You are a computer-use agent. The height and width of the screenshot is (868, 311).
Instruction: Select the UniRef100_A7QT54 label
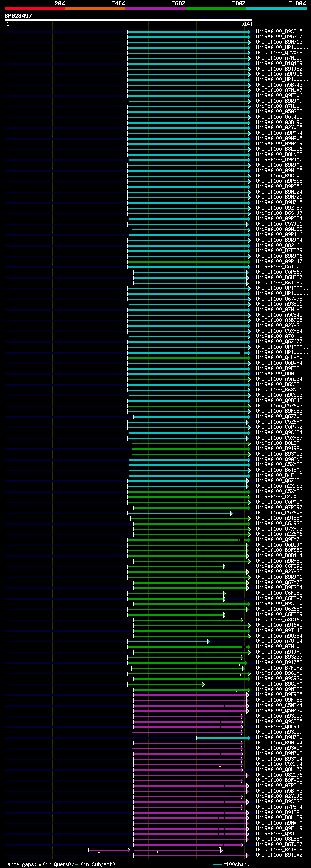279,641
